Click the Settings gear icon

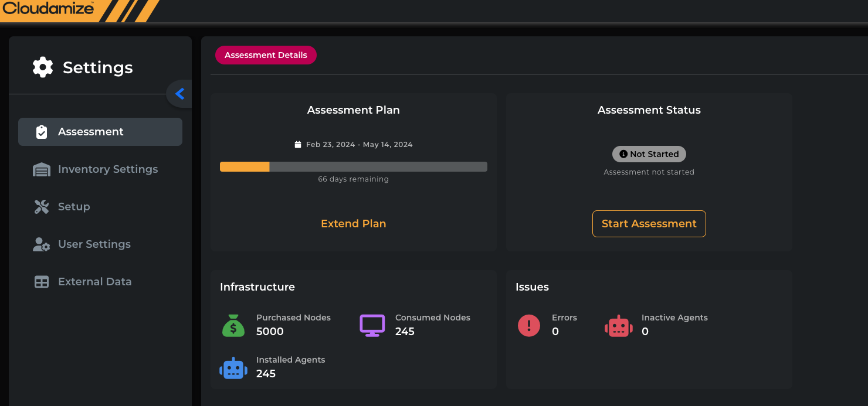pos(43,67)
